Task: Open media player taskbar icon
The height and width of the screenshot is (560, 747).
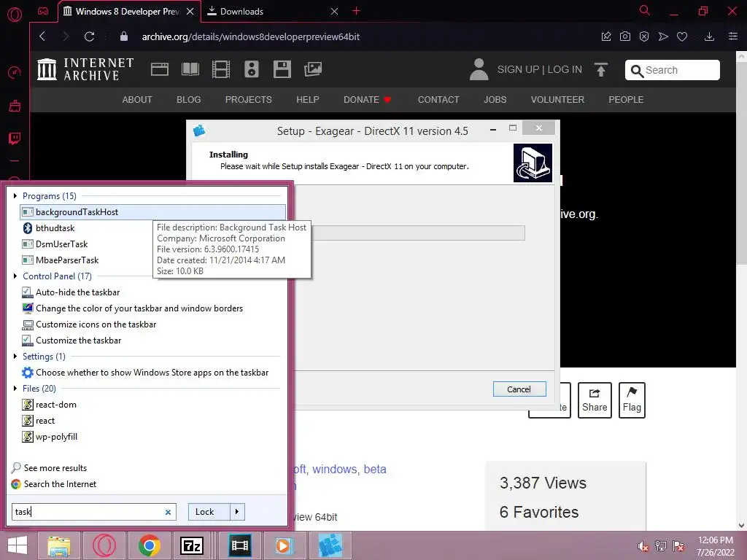Action: [x=284, y=545]
